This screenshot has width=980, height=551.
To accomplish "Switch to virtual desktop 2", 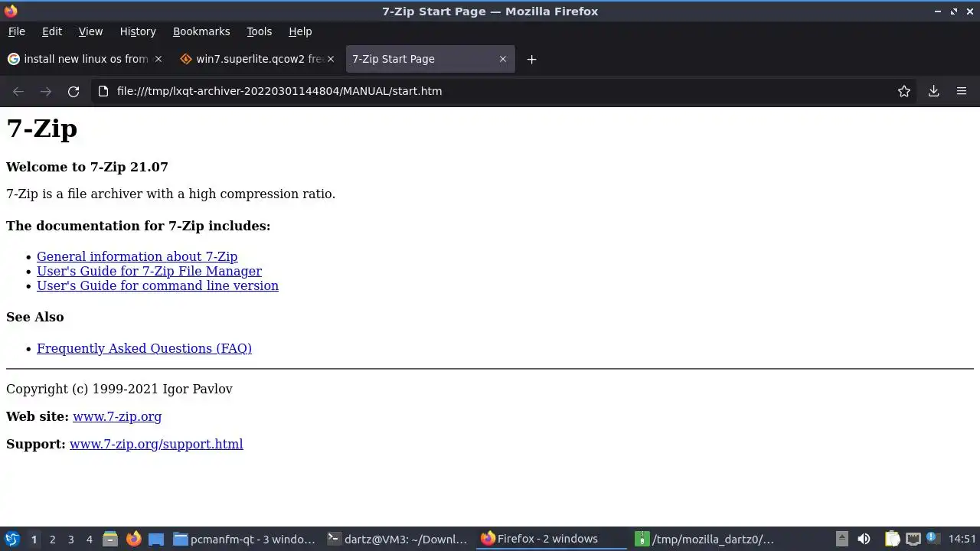I will click(52, 539).
